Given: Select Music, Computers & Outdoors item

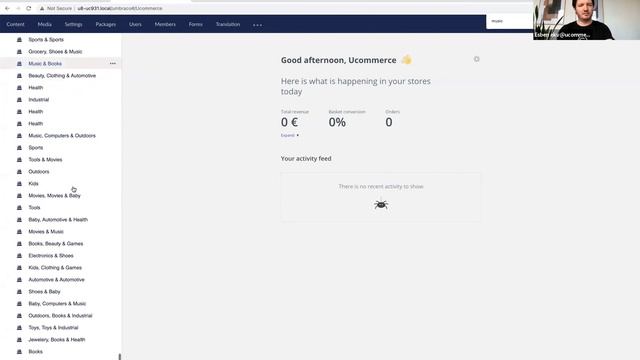Looking at the screenshot, I should point(62,136).
